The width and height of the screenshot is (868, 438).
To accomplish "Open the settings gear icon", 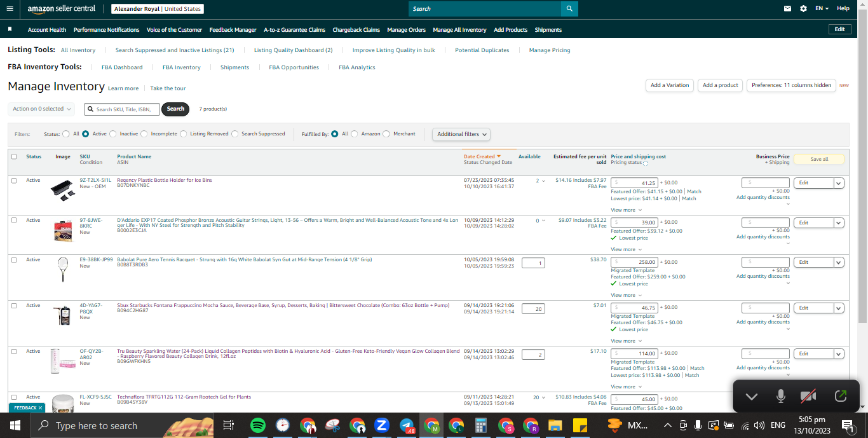I will coord(803,8).
